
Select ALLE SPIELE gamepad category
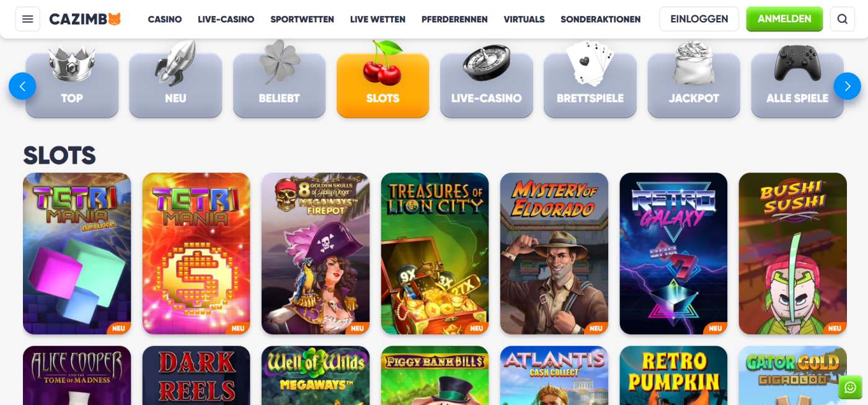(797, 85)
